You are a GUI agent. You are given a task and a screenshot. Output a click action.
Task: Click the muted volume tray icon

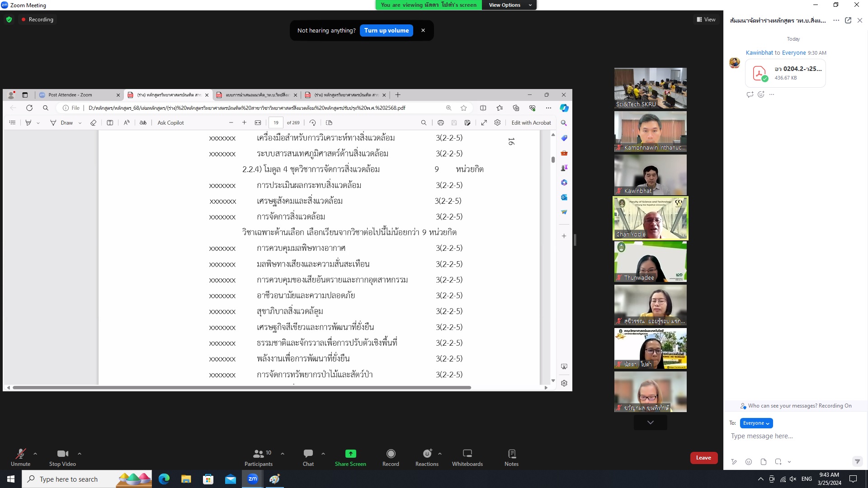click(x=793, y=479)
